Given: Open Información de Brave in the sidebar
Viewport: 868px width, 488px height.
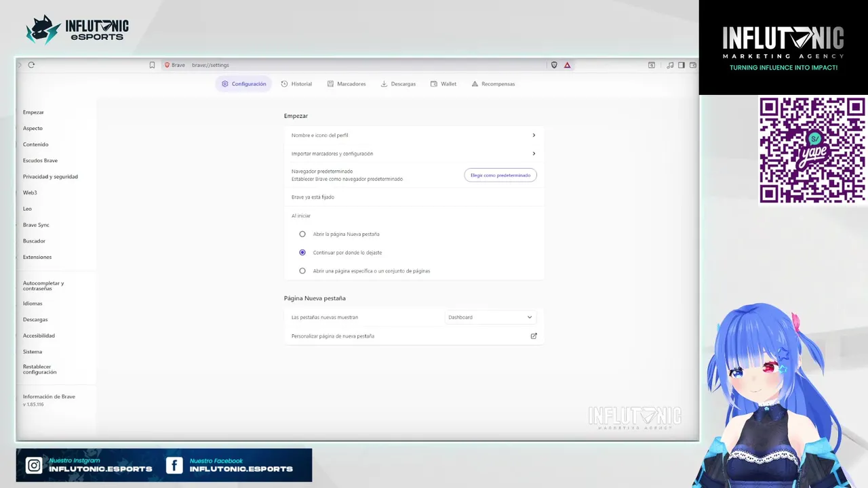Looking at the screenshot, I should click(x=49, y=396).
